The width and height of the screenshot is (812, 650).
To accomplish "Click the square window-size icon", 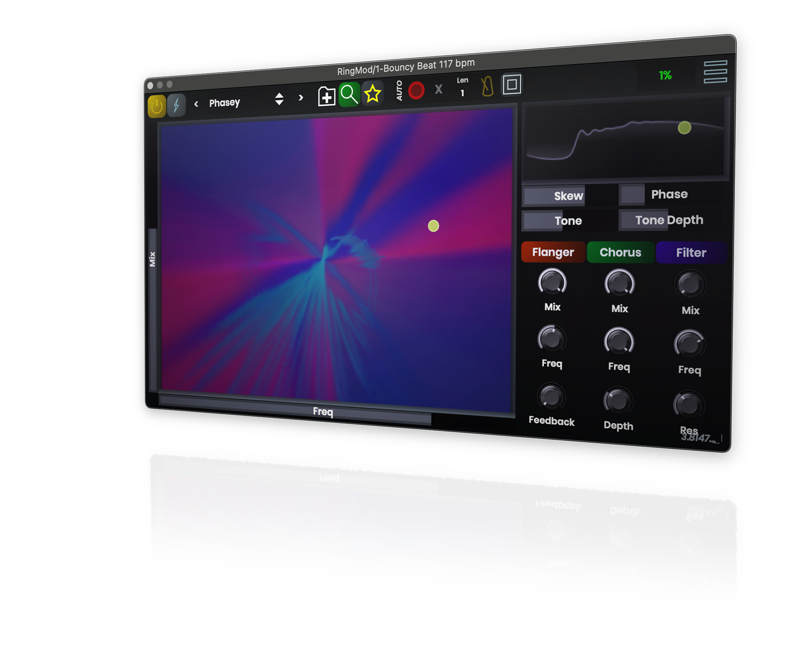I will click(512, 84).
